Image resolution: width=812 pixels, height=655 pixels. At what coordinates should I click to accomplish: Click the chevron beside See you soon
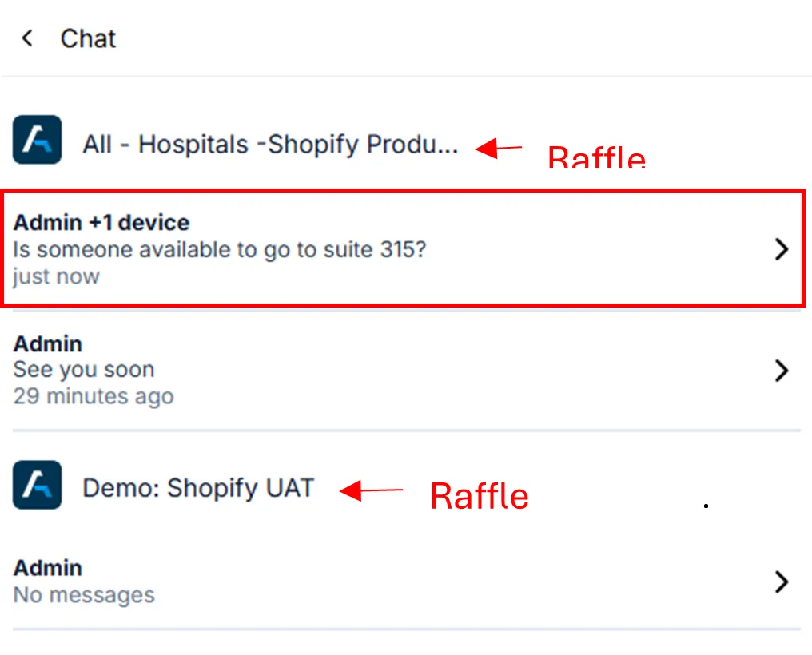click(x=782, y=371)
